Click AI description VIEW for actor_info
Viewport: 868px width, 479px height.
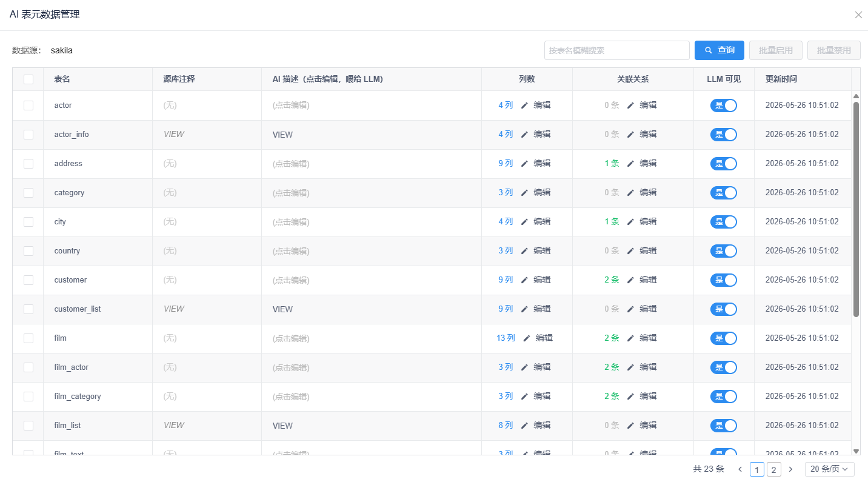pos(282,135)
